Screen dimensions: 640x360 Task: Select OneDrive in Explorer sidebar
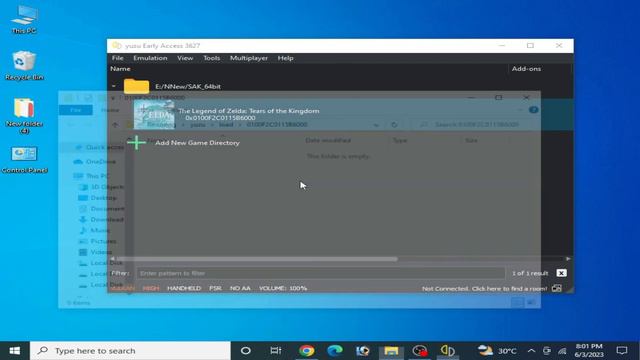tap(95, 162)
